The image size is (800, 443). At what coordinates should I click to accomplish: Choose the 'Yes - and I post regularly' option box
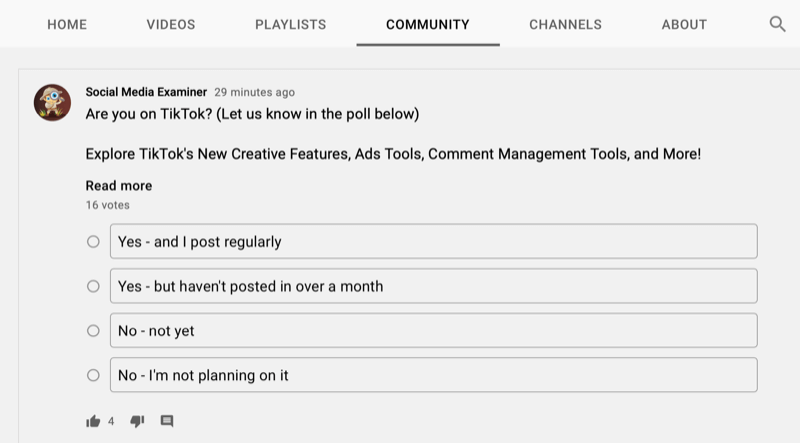[434, 241]
